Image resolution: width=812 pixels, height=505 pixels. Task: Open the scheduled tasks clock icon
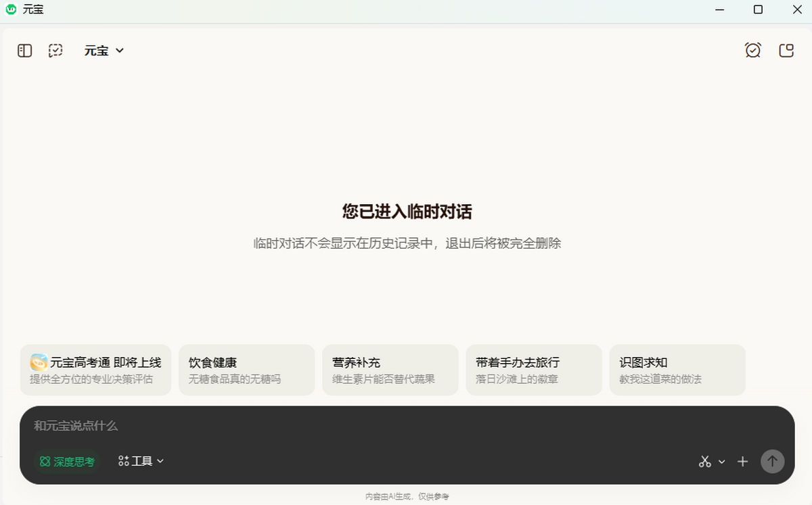pyautogui.click(x=753, y=50)
